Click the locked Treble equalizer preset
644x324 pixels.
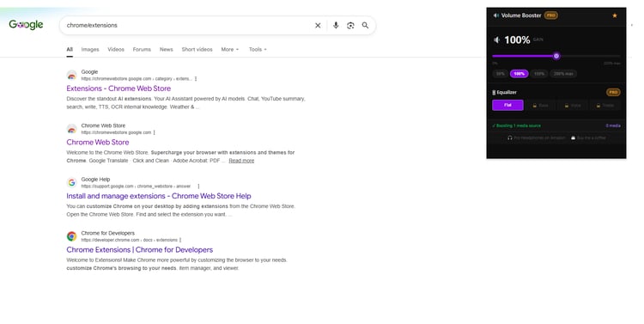(605, 105)
